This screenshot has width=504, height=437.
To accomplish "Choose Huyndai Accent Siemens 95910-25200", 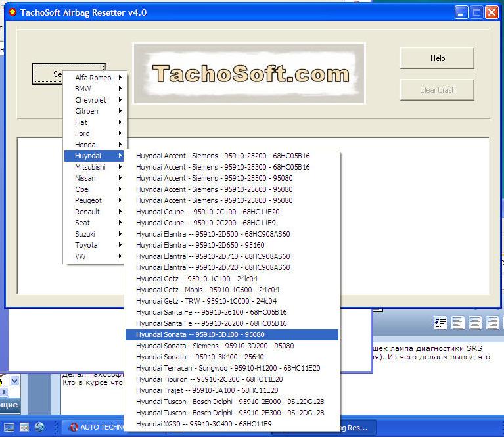I will (232, 156).
